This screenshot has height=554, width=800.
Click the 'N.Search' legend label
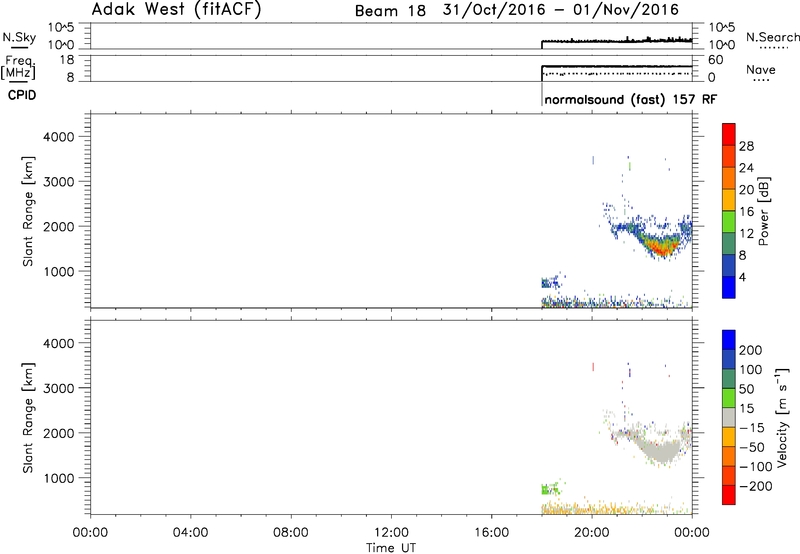coord(772,37)
